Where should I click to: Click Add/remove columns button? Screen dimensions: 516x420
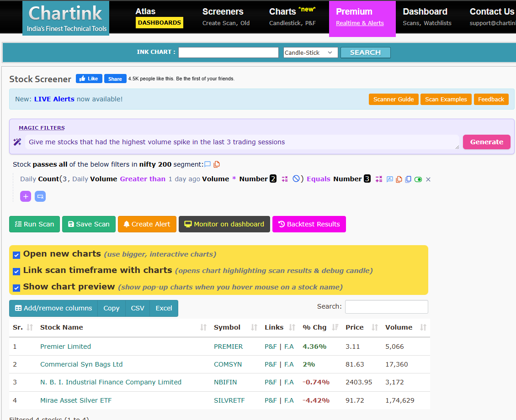[53, 308]
